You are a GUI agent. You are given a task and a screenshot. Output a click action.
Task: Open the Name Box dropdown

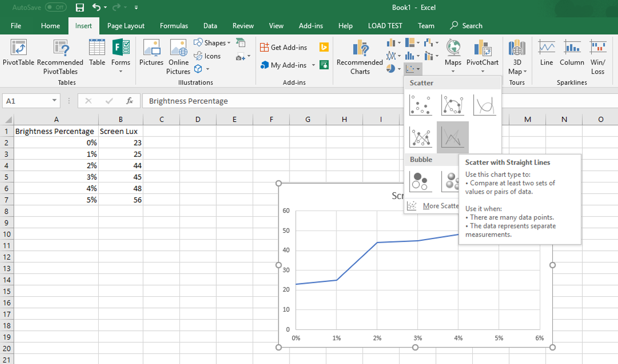coord(53,100)
